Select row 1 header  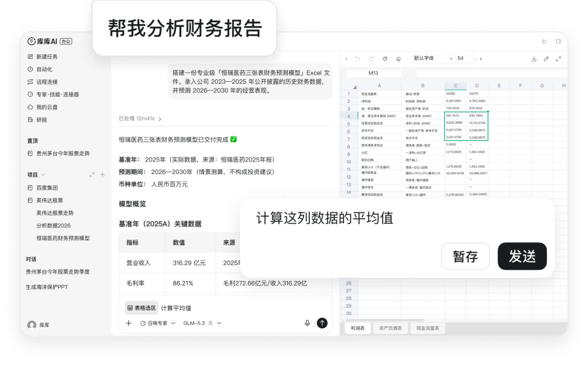click(349, 94)
